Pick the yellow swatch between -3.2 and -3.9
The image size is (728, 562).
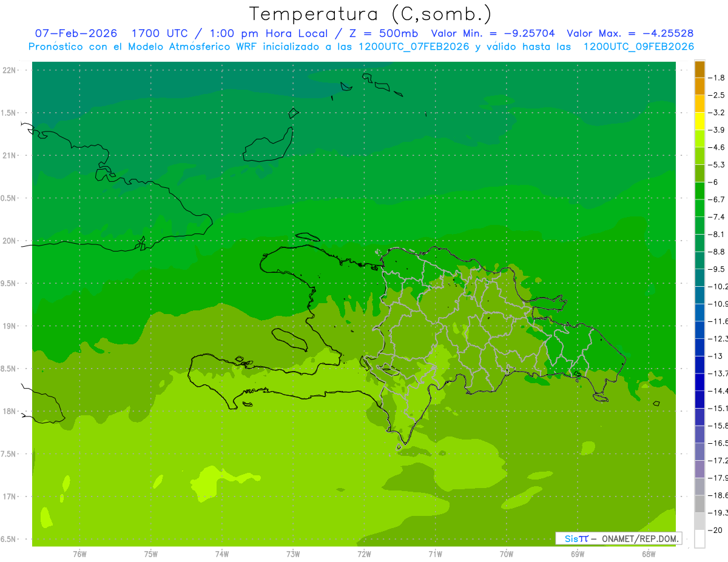(x=699, y=121)
